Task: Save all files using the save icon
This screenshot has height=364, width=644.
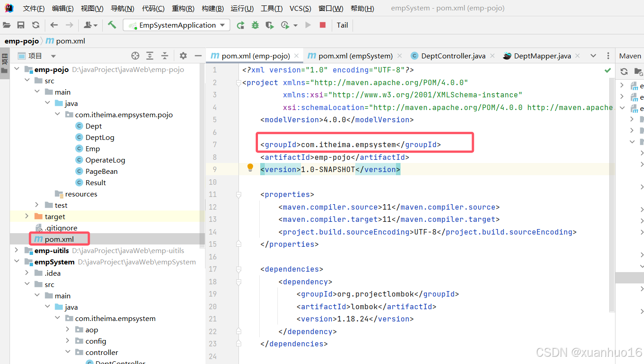Action: 20,25
